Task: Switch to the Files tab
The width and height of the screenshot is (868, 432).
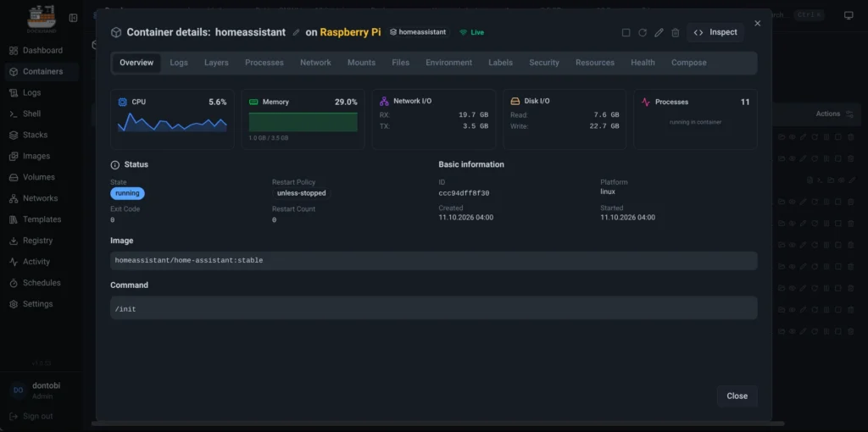Action: click(401, 63)
